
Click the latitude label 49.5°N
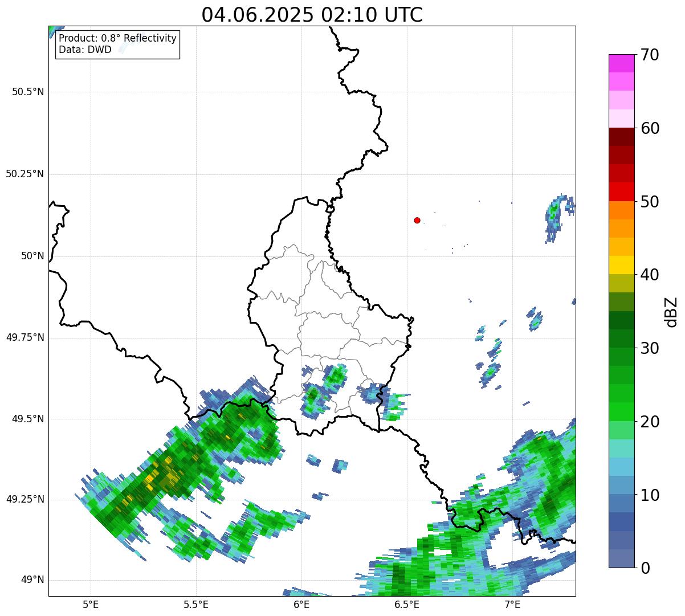point(27,419)
